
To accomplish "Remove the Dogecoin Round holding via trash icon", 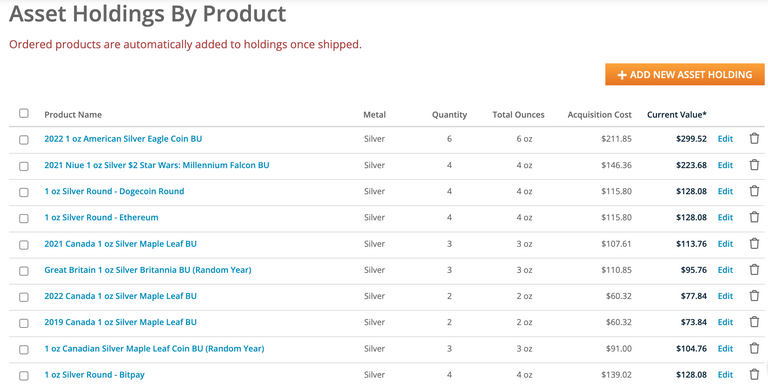I will tap(754, 191).
